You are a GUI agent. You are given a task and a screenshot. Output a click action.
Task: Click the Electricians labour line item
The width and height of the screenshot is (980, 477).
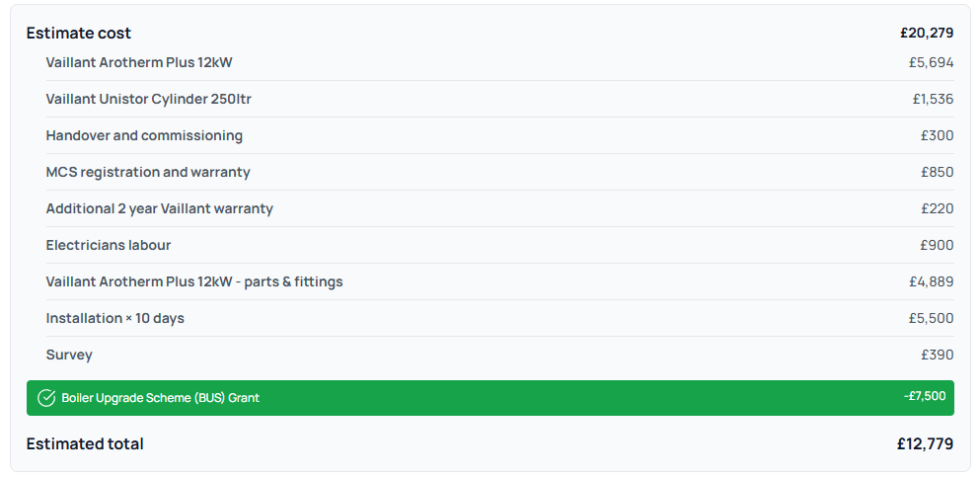click(109, 245)
